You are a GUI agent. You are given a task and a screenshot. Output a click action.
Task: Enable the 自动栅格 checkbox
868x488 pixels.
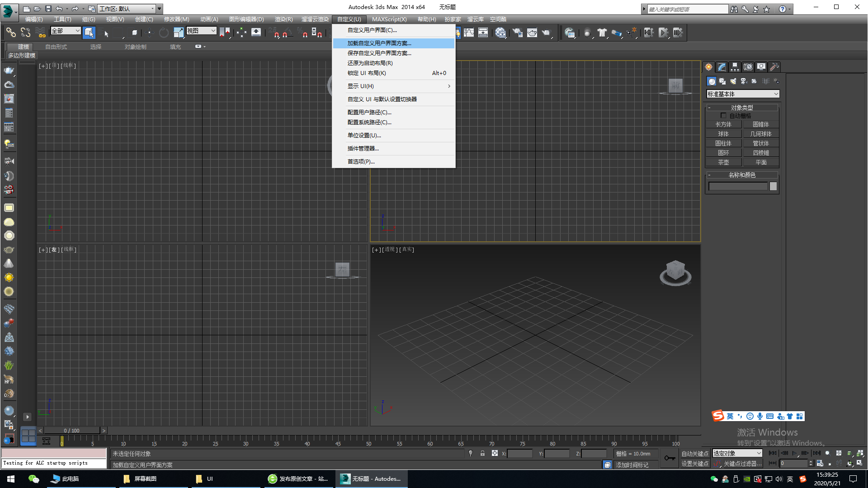coord(723,116)
